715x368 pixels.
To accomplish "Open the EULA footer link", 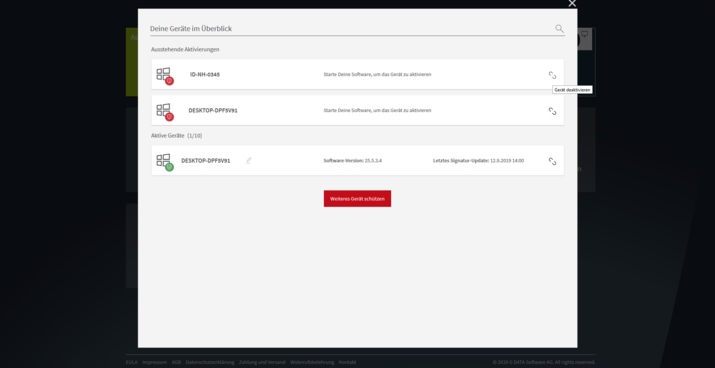I will click(x=132, y=362).
